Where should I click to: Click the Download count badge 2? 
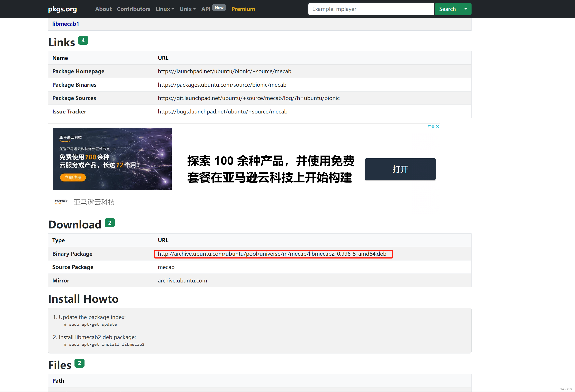pyautogui.click(x=110, y=223)
